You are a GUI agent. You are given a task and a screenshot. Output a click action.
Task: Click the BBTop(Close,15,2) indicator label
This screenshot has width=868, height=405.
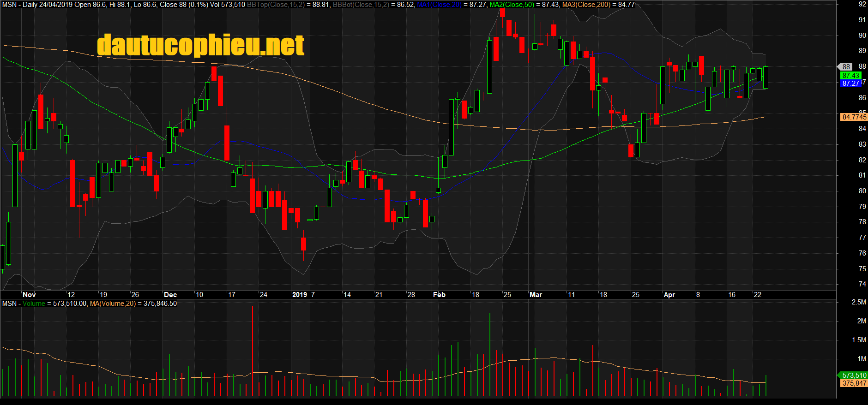(x=276, y=5)
